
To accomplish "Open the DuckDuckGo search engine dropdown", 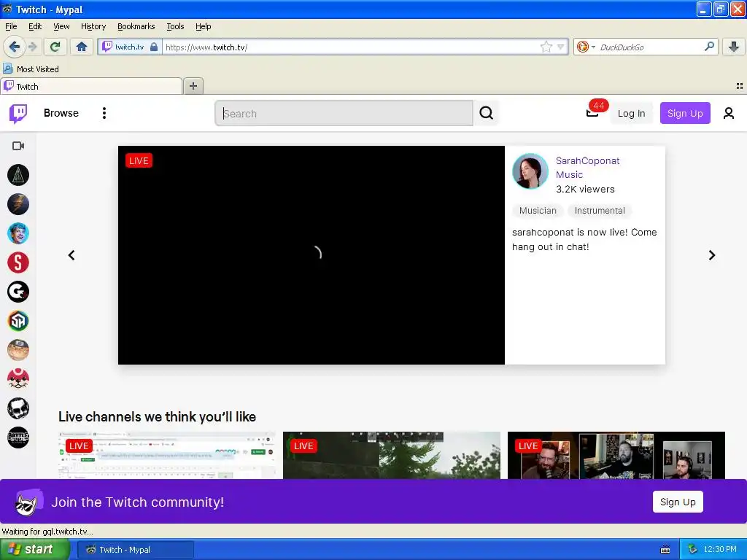I will click(x=586, y=47).
